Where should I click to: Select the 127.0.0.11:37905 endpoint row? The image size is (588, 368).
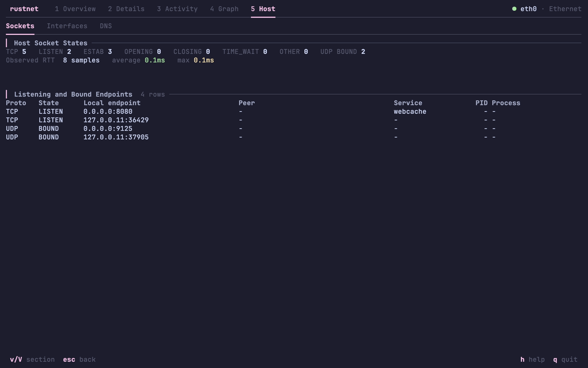294,137
